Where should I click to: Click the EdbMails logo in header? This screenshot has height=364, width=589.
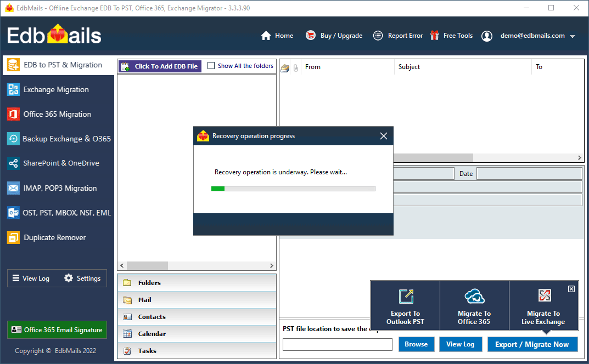coord(54,35)
